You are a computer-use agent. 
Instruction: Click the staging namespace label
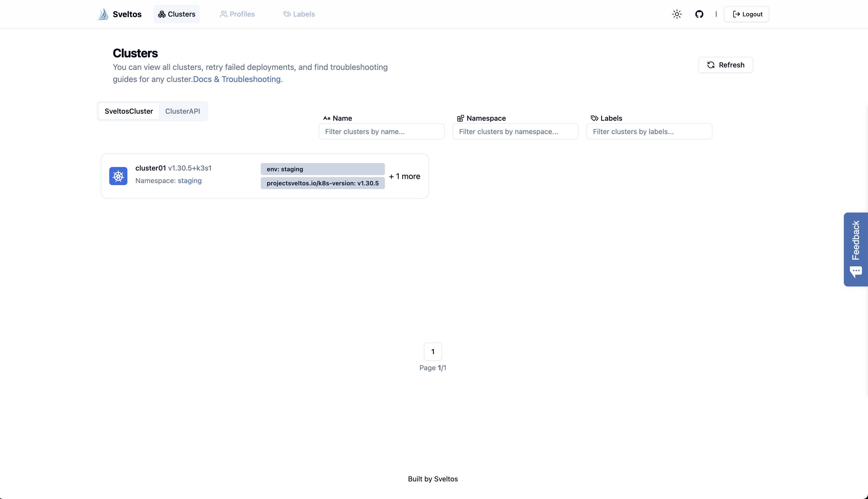190,180
